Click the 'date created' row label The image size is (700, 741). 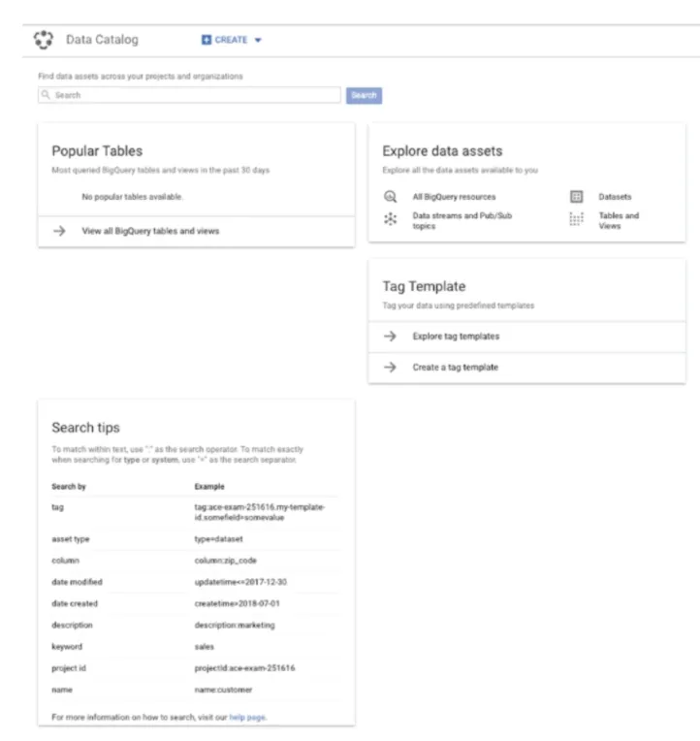tap(75, 603)
